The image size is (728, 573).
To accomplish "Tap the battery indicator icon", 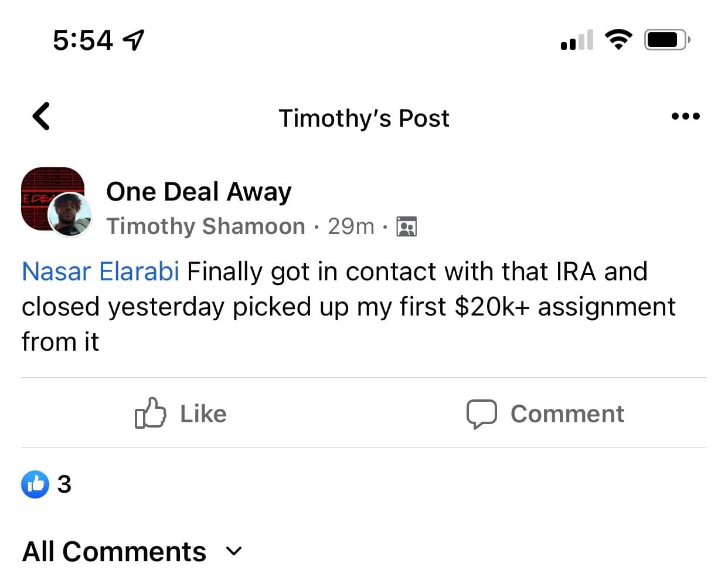I will pos(666,40).
